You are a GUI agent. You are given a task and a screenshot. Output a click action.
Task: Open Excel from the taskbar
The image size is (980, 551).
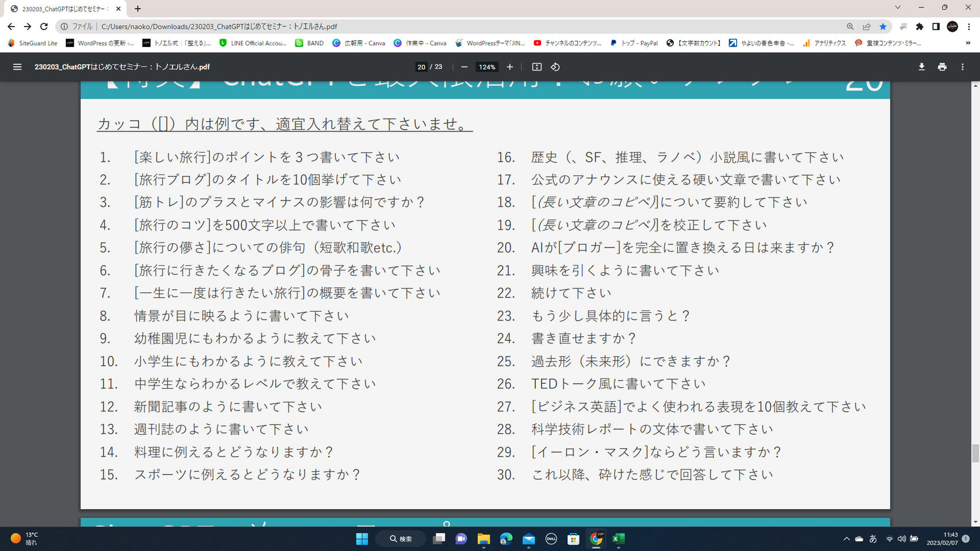(x=619, y=539)
